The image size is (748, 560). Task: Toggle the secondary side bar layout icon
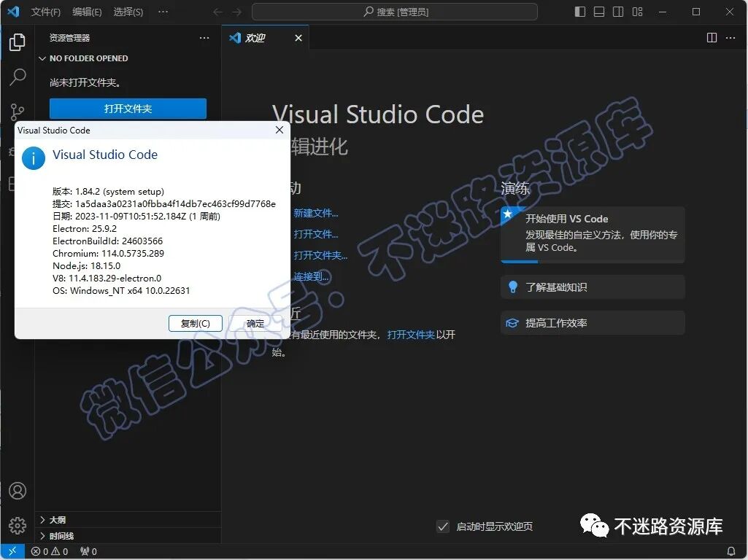click(x=618, y=12)
